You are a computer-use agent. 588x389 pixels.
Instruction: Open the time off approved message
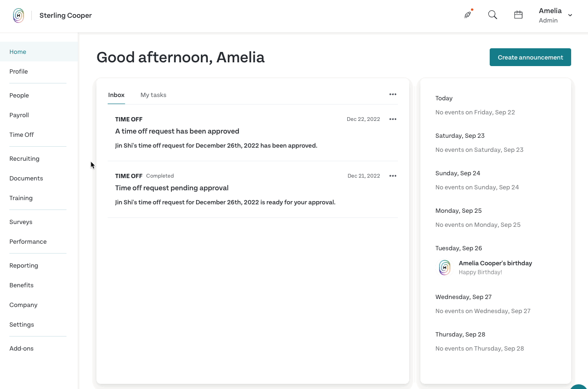pos(253,133)
